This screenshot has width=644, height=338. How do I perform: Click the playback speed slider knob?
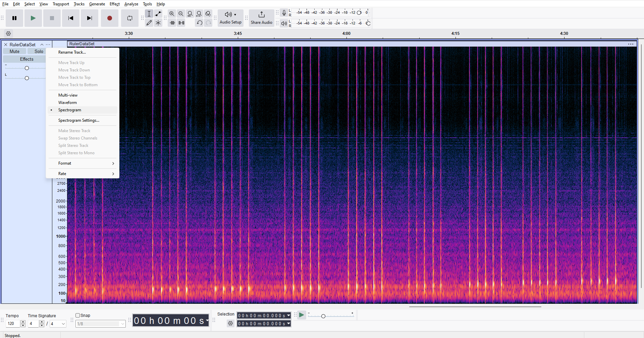coord(323,316)
